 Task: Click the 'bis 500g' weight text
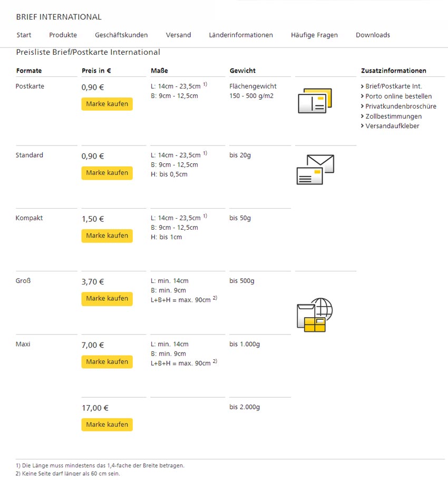[x=242, y=281]
